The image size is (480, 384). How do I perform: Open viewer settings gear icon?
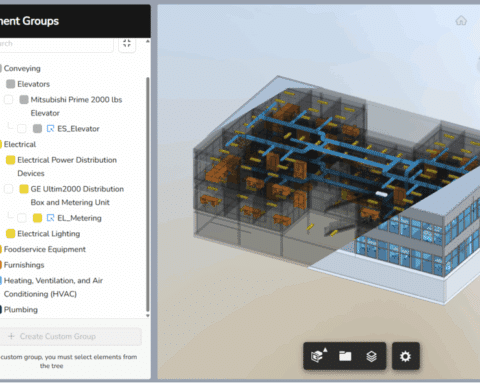tap(405, 356)
